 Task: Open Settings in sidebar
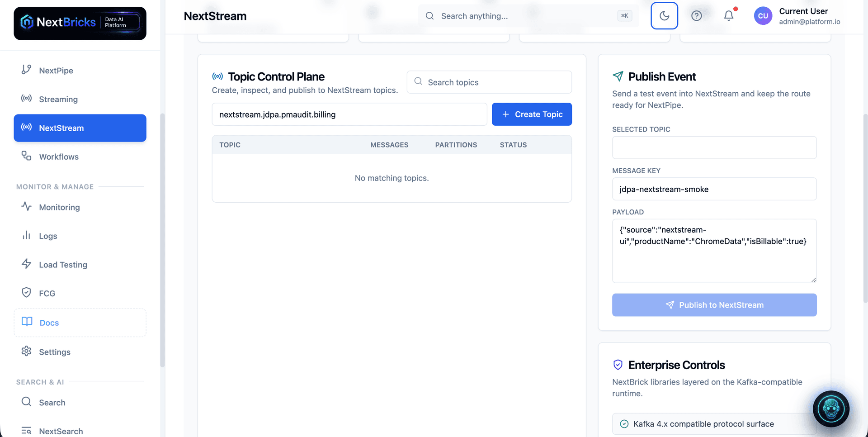(80, 352)
